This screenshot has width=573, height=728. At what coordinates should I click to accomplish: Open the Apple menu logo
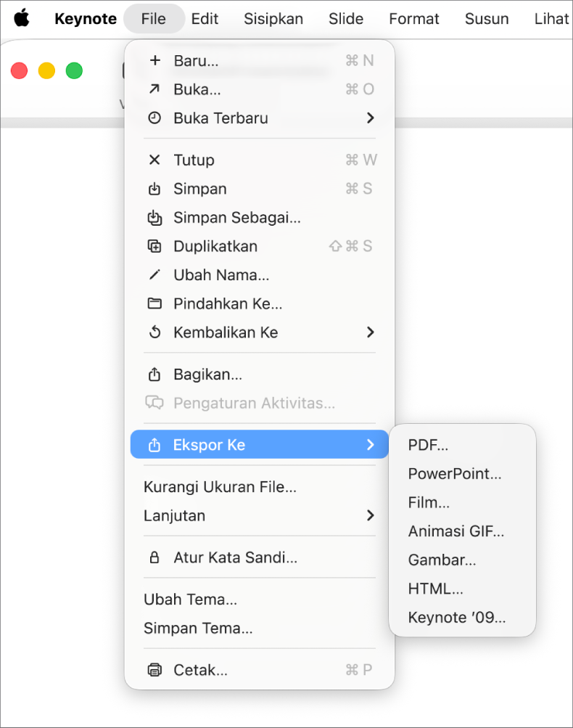21,18
